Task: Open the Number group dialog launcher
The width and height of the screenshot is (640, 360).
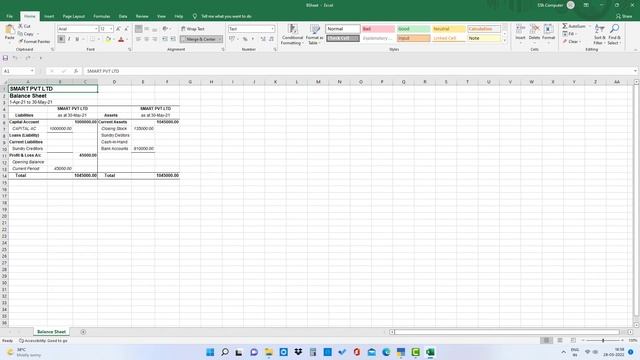Action: tap(275, 49)
